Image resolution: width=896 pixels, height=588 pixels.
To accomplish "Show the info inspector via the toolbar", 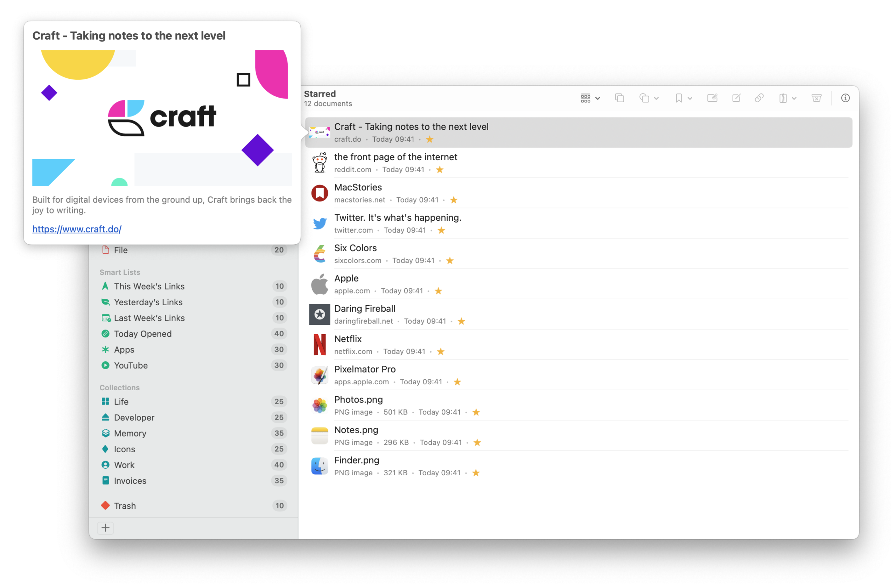I will [845, 98].
